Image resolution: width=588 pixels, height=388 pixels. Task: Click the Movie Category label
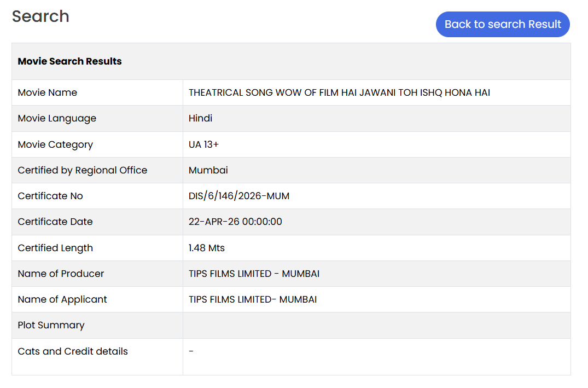tap(55, 144)
